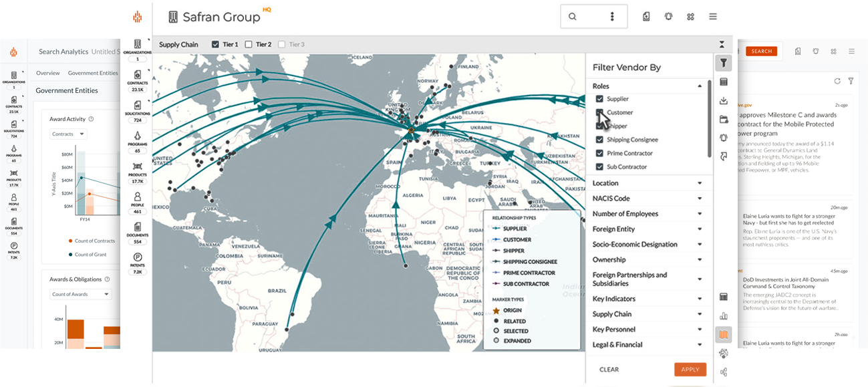Click the filter panel vertical scrollbar
Viewport: 868px width, 387px height.
pyautogui.click(x=710, y=118)
